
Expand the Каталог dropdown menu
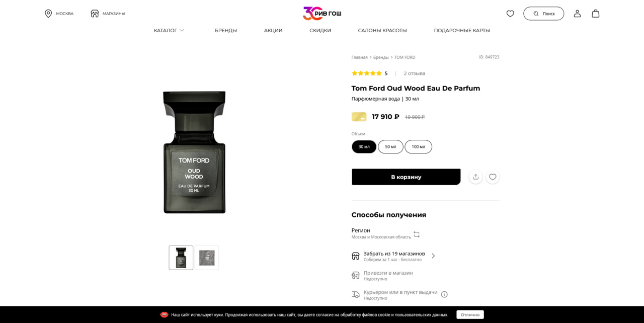coord(169,31)
